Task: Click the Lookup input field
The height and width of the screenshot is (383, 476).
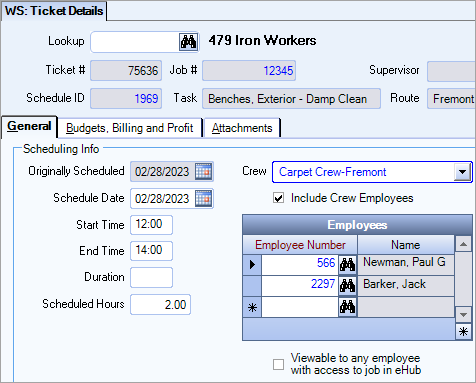Action: pos(135,42)
